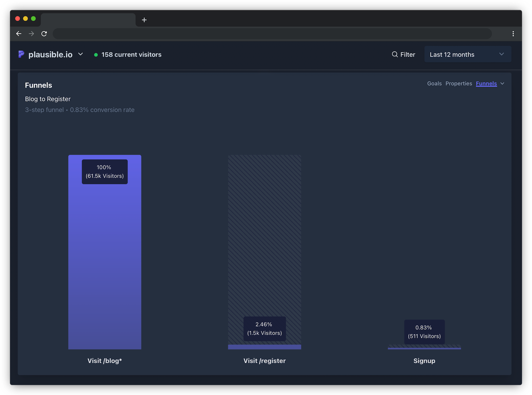532x395 pixels.
Task: Open a new browser tab with the plus icon
Action: pos(144,20)
